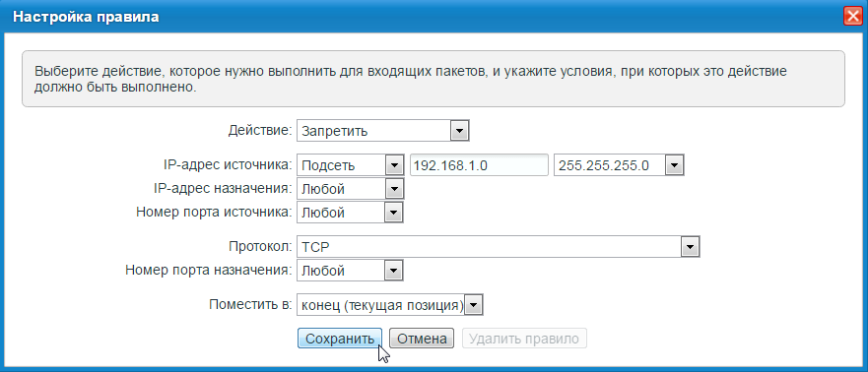Open the IP-адрес источника type dropdown
Image resolution: width=868 pixels, height=372 pixels.
tap(350, 165)
